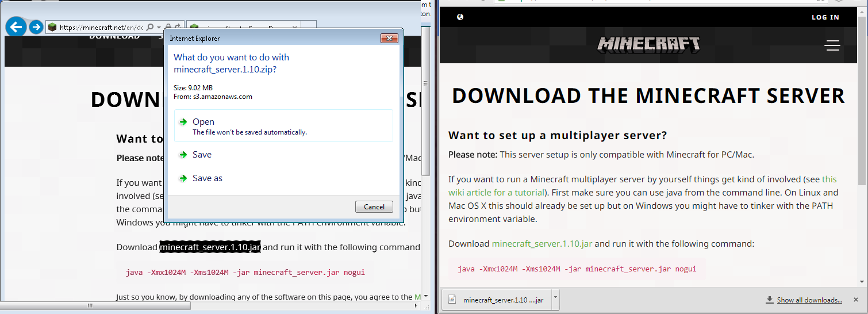
Task: Click the green arrow beside Save
Action: tap(183, 155)
